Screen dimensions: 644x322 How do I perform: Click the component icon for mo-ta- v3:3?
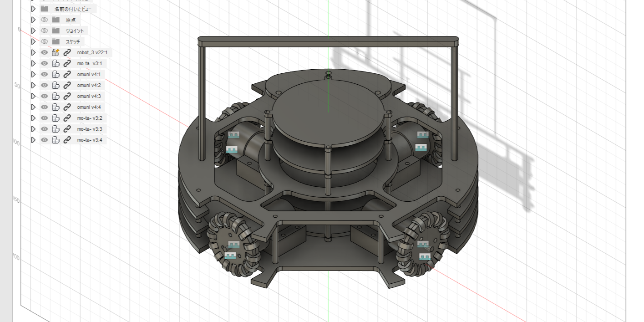(56, 129)
